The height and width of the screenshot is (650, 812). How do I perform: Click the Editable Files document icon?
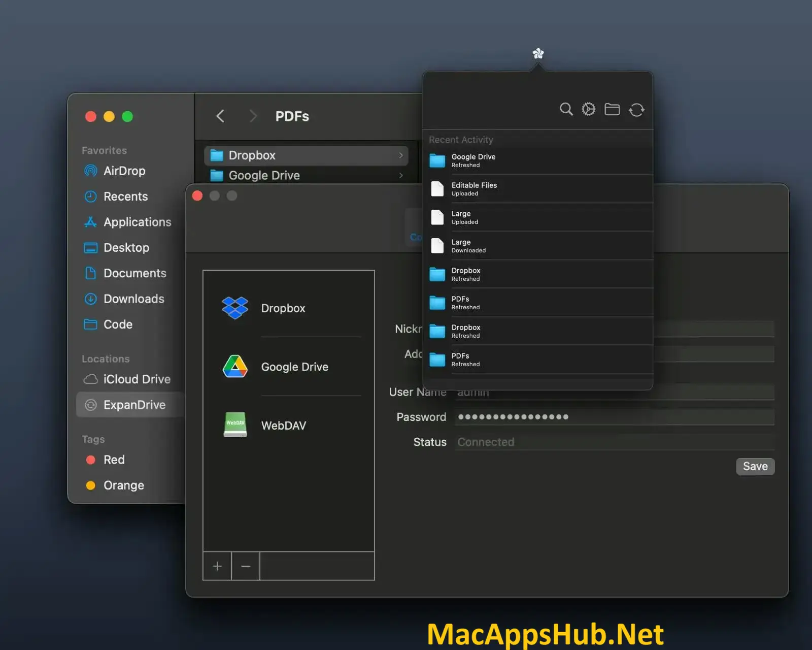click(437, 189)
